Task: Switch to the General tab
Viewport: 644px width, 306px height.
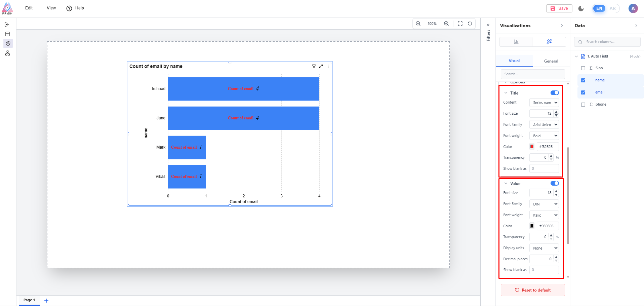Action: click(x=551, y=61)
